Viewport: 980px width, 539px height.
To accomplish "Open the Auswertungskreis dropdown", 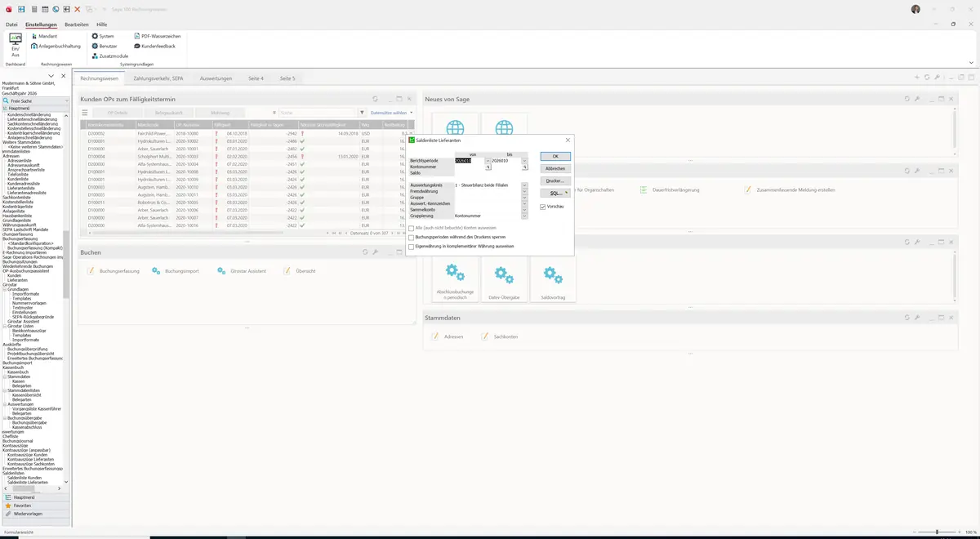I will [524, 185].
